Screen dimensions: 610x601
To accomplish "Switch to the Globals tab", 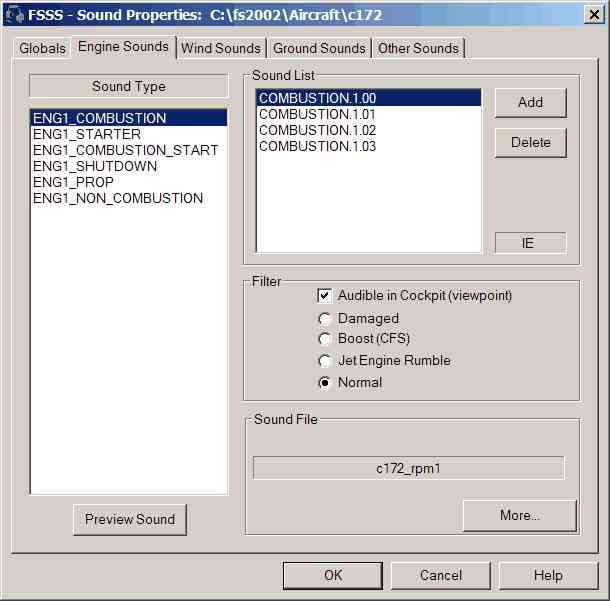I will [x=42, y=48].
